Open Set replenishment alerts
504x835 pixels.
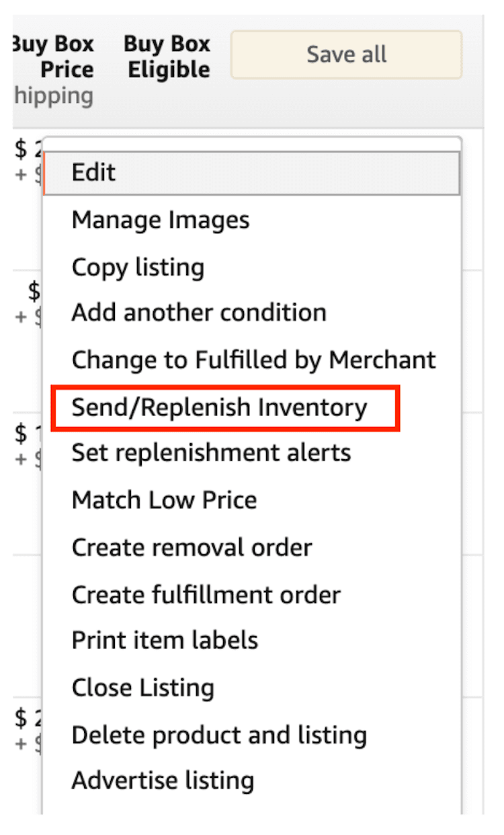pos(211,452)
